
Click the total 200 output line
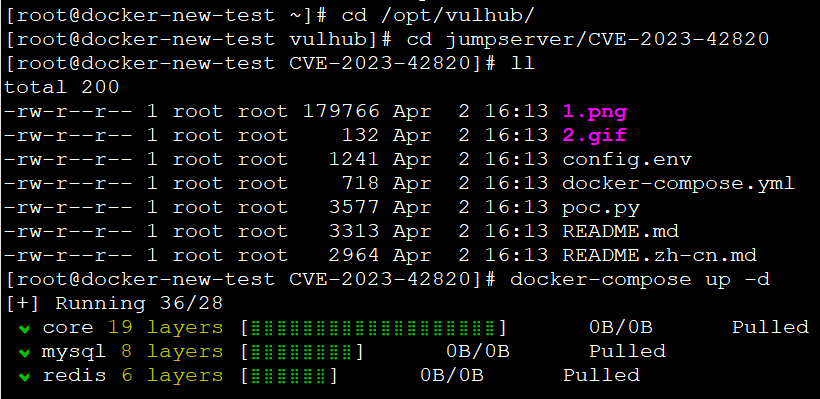pos(62,87)
